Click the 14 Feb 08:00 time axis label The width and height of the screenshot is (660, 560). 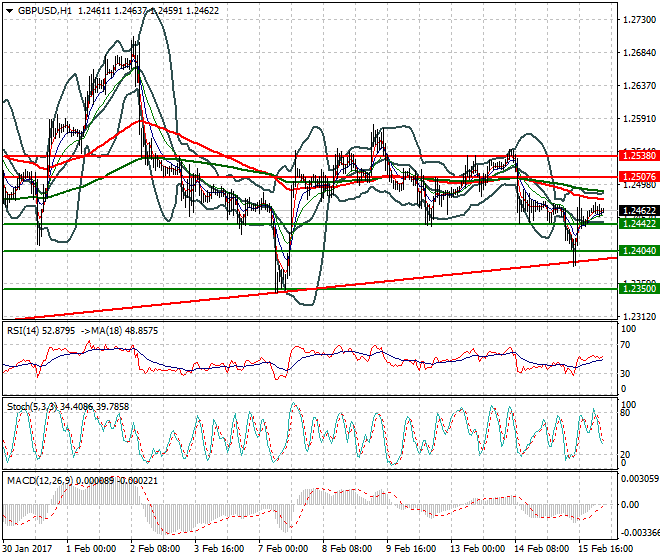(x=542, y=549)
